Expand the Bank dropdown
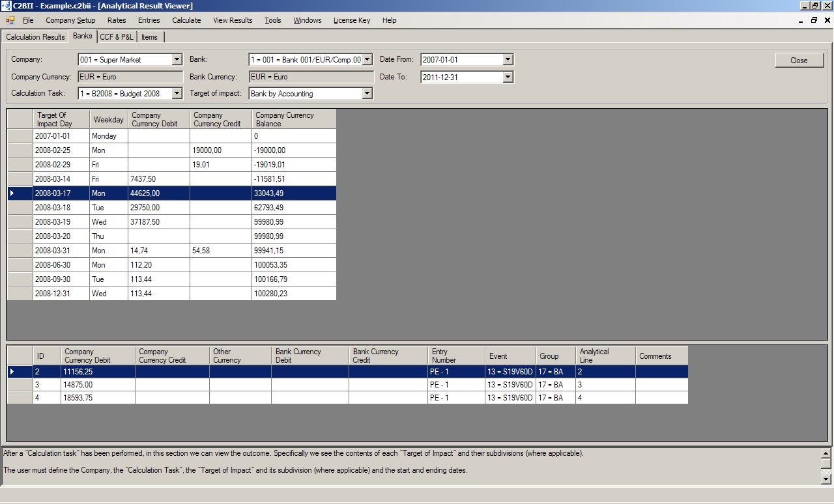834x504 pixels. pyautogui.click(x=367, y=60)
